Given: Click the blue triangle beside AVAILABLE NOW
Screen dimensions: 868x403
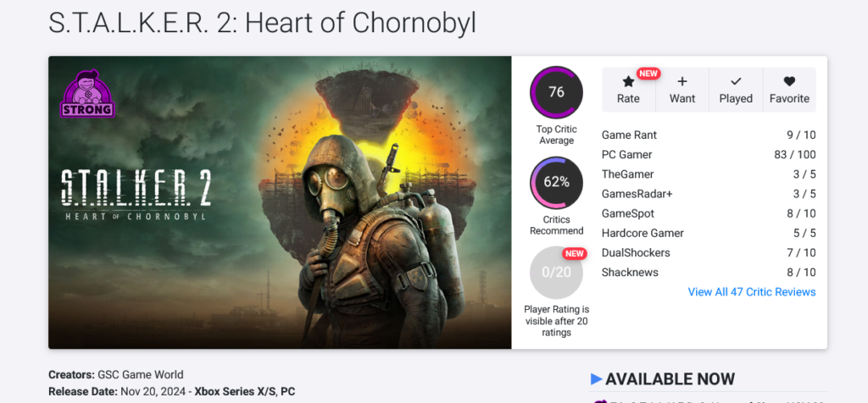Looking at the screenshot, I should pyautogui.click(x=596, y=379).
